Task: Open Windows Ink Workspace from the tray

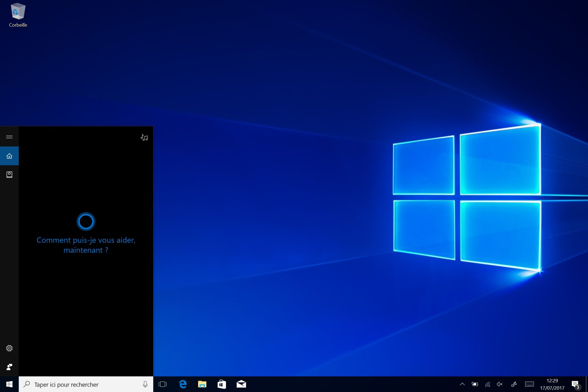Action: pyautogui.click(x=514, y=384)
